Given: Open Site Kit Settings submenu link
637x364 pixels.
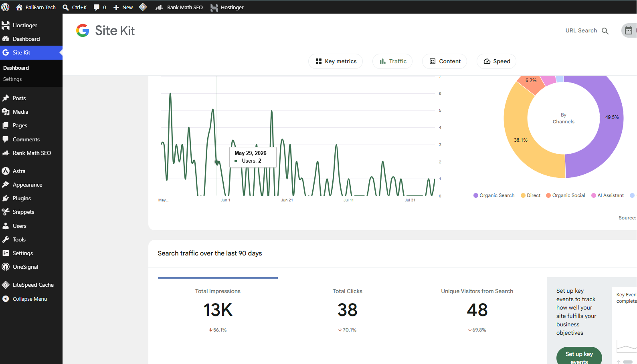Looking at the screenshot, I should pyautogui.click(x=12, y=79).
